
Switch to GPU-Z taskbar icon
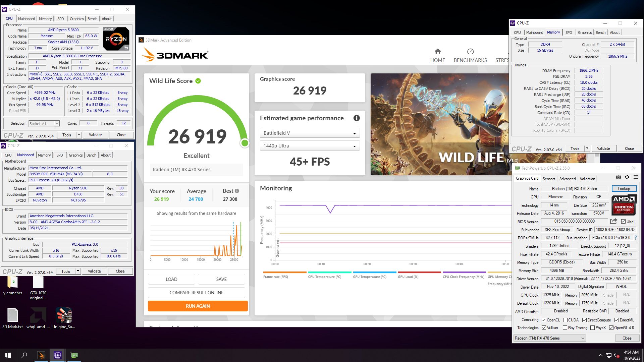click(74, 355)
